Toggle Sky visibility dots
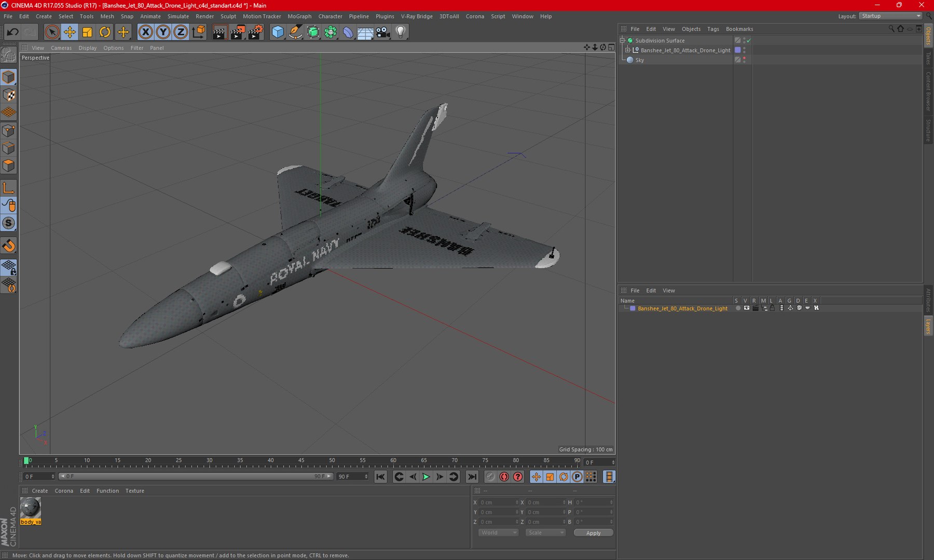Viewport: 934px width, 560px height. (744, 60)
